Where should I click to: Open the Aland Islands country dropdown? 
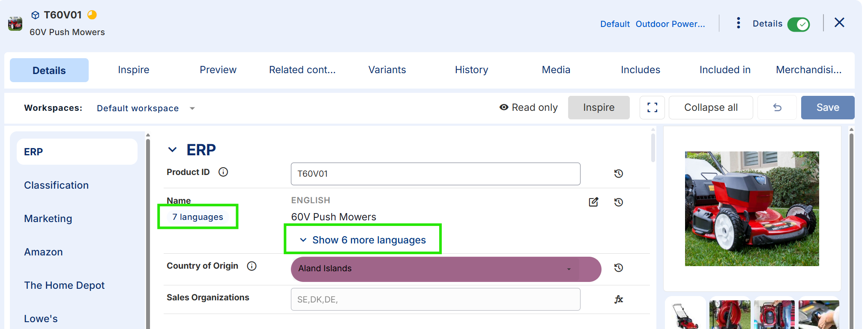click(446, 269)
